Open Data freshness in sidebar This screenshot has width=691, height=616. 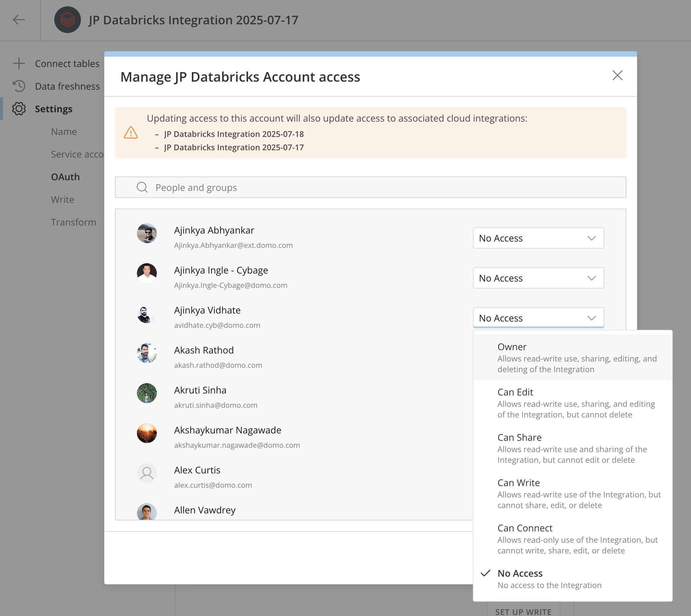[67, 86]
